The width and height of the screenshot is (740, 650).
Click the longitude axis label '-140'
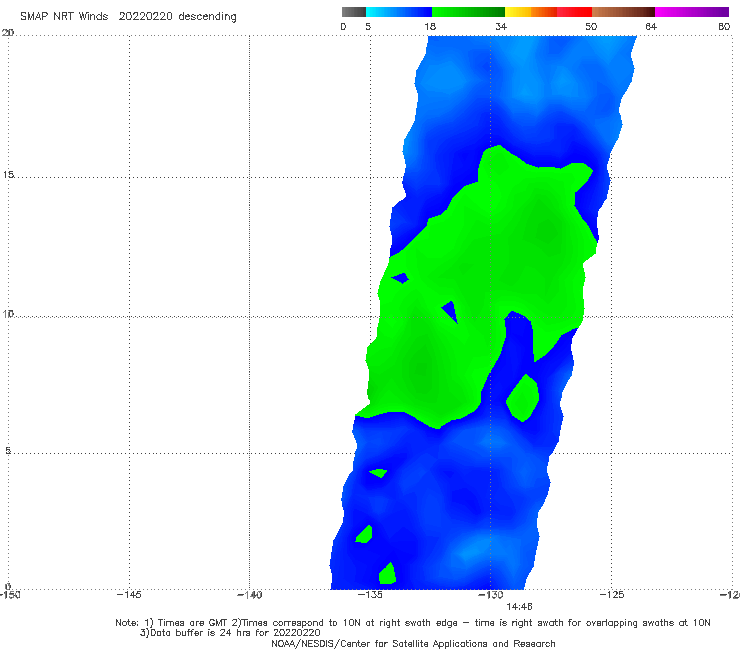(x=249, y=595)
